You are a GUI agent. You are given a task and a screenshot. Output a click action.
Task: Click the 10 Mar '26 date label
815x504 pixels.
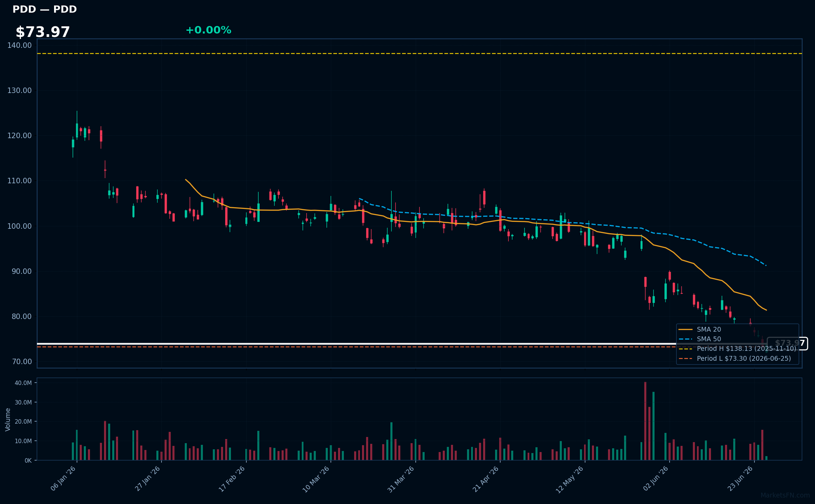316,479
